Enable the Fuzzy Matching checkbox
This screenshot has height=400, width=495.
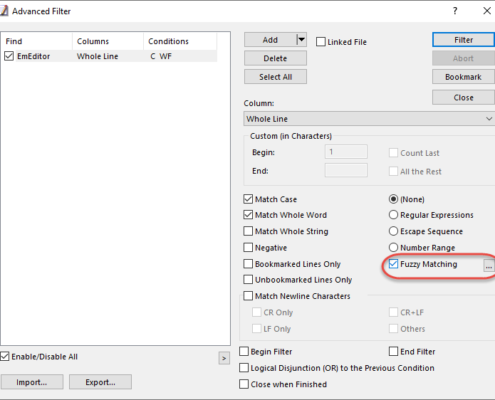click(393, 264)
